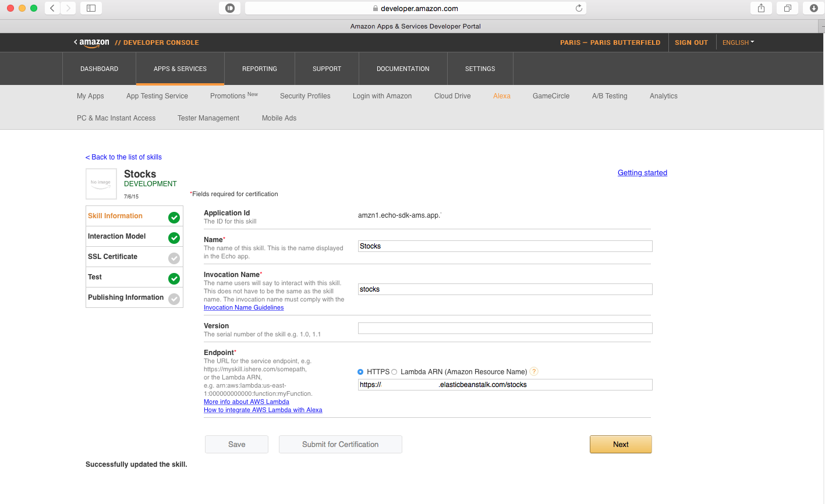Click the Lambda ARN help question icon
Screen dimensions: 825x504
[x=534, y=371]
